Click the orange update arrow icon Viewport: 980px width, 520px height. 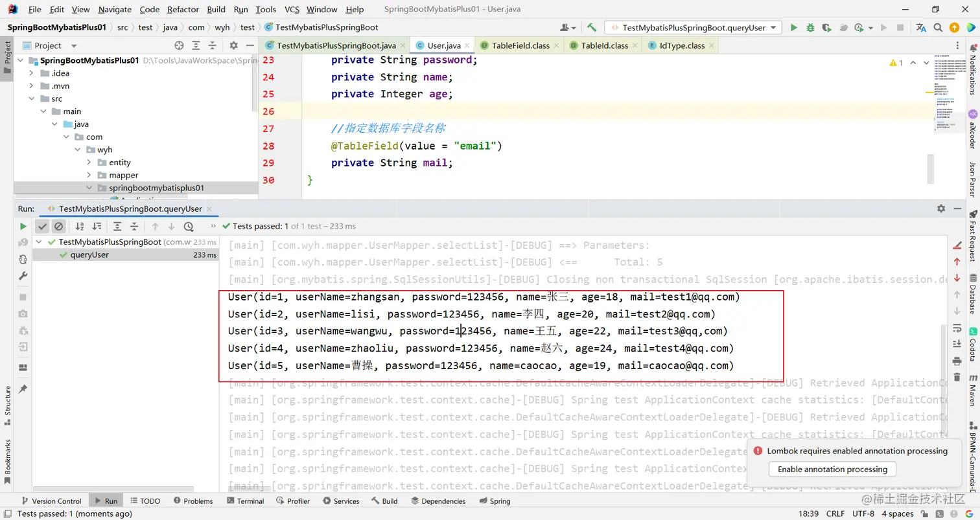tap(954, 27)
